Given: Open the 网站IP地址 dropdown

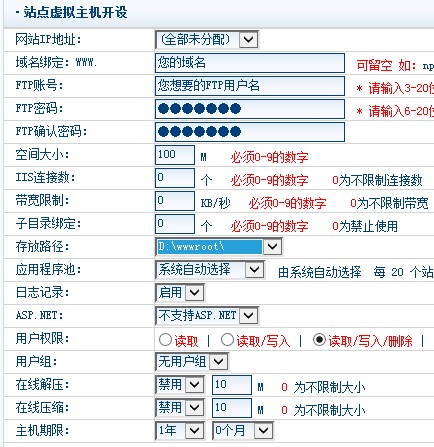Looking at the screenshot, I should [207, 40].
